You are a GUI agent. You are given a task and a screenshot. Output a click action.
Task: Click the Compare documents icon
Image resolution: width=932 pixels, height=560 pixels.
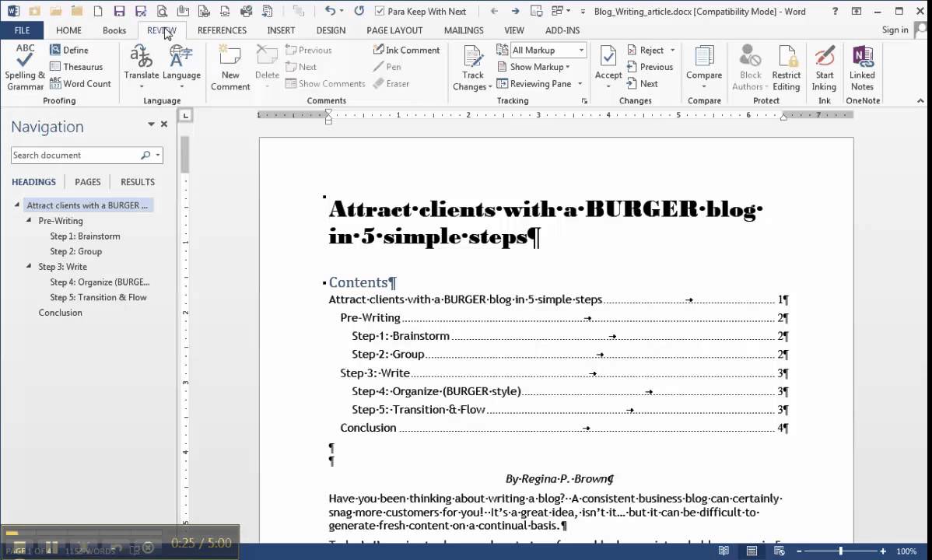(x=704, y=57)
